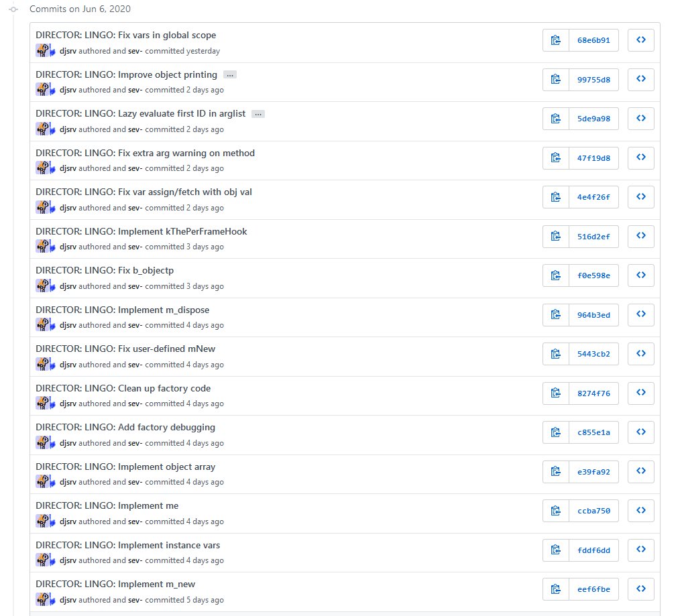684x616 pixels.
Task: Click sev- committer on 'Implement m_new' row
Action: coord(135,600)
